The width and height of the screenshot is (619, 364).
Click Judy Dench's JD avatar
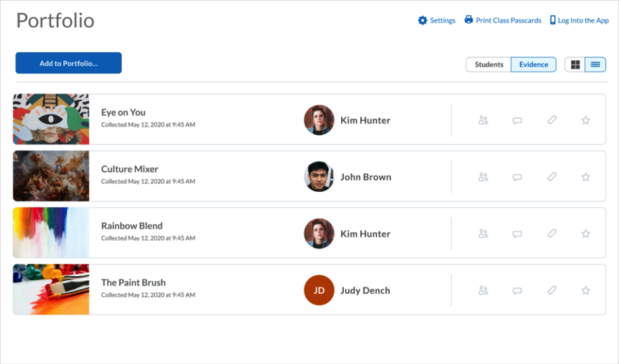319,290
